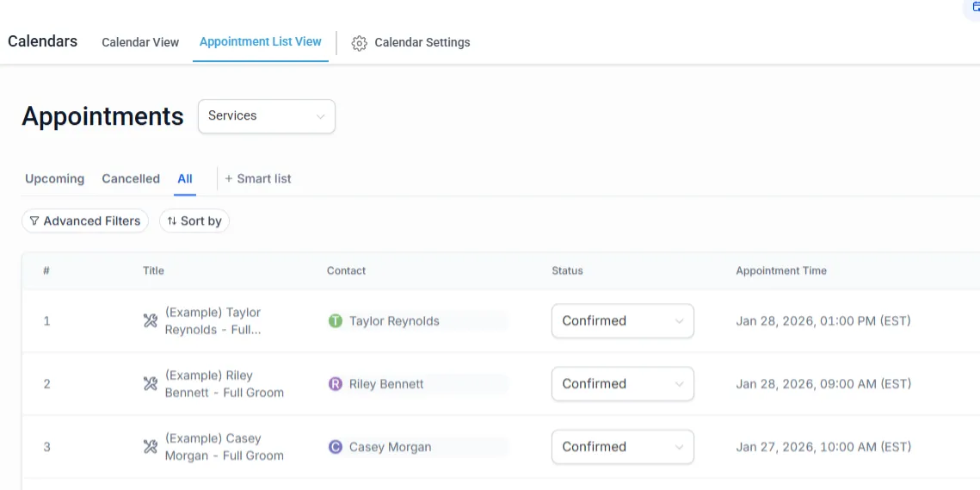
Task: Click the Calendar Settings gear icon
Action: coord(360,43)
